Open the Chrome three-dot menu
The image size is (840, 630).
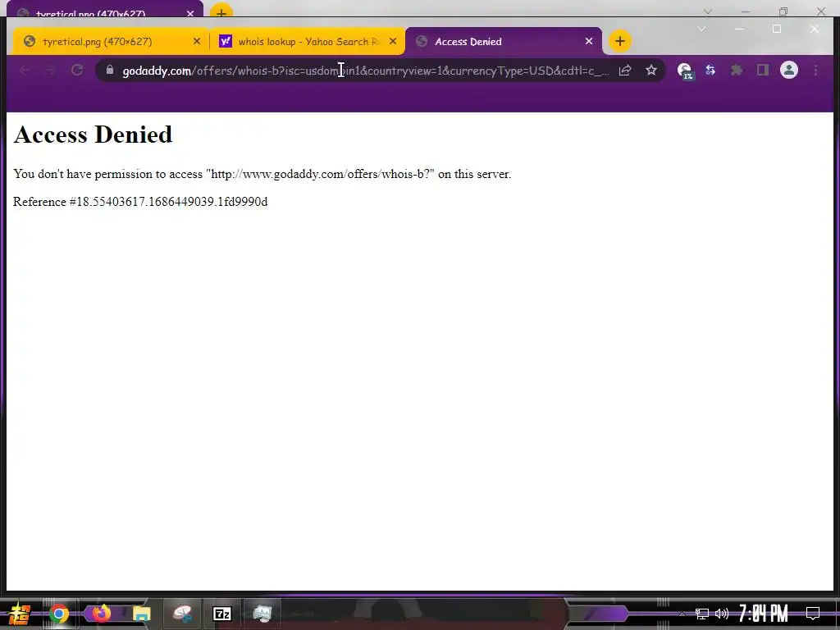(815, 71)
